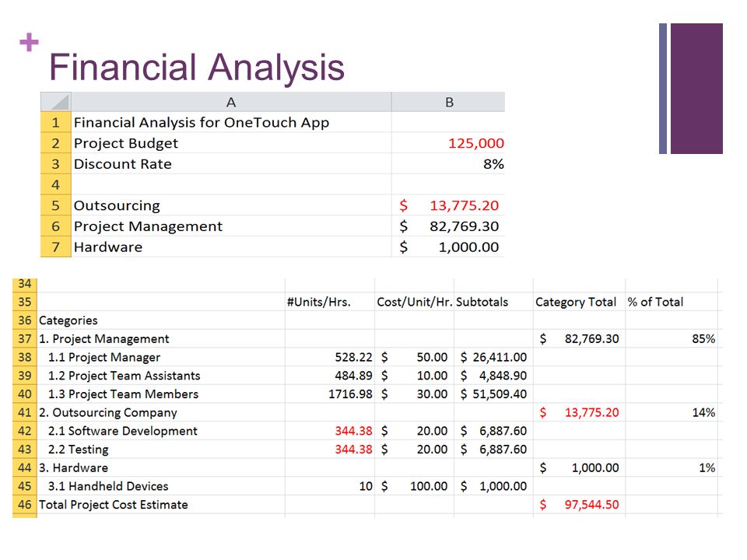Click the 'Outsourcing' label in row 5

(117, 205)
